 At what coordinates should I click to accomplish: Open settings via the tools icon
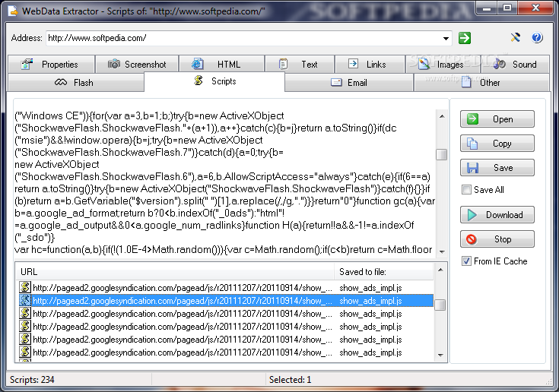click(515, 37)
